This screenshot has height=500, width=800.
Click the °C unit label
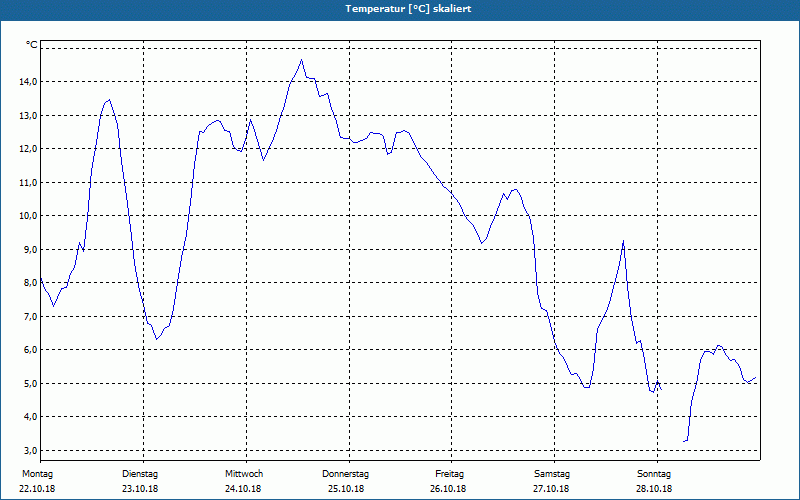pyautogui.click(x=32, y=45)
